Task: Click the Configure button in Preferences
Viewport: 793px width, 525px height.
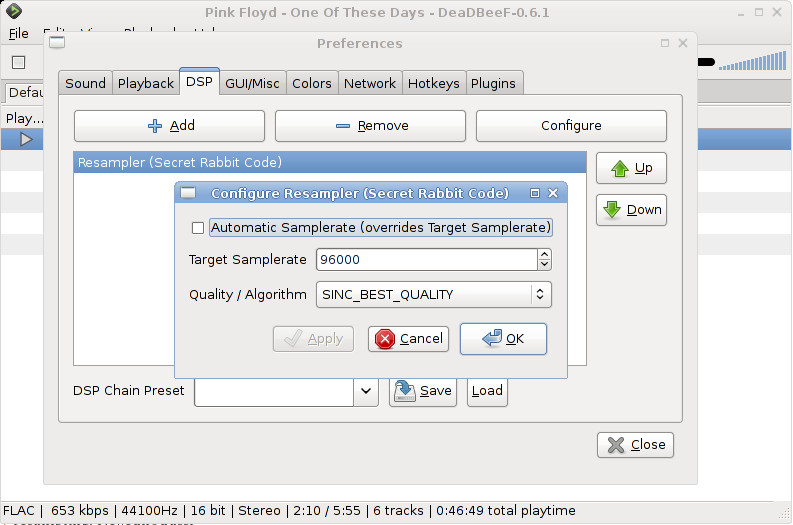Action: pos(571,126)
